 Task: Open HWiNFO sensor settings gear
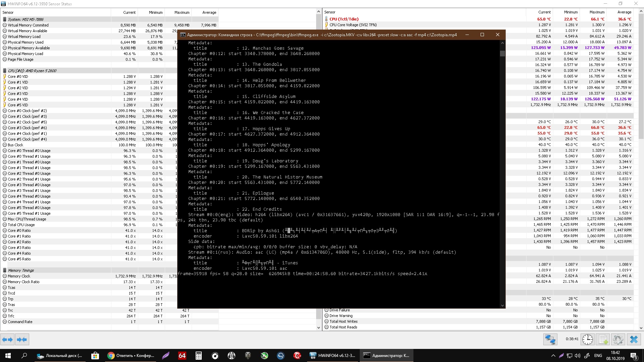point(618,340)
